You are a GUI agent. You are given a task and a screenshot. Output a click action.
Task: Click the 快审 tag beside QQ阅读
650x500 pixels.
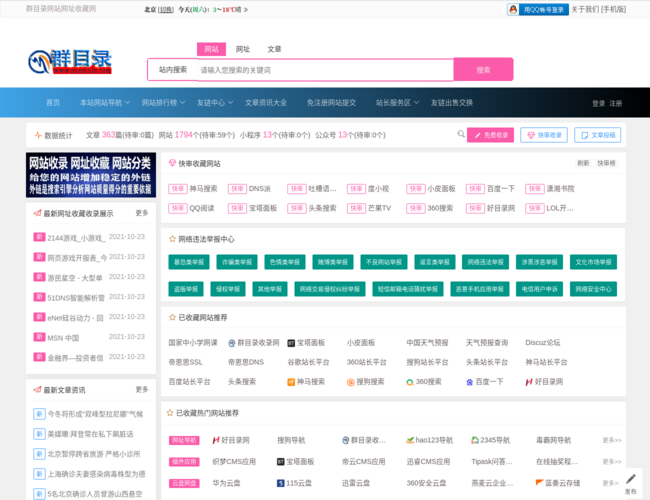[178, 208]
